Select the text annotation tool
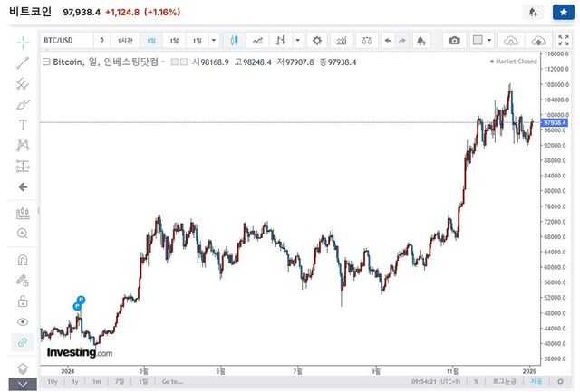This screenshot has width=580, height=392. tap(23, 124)
